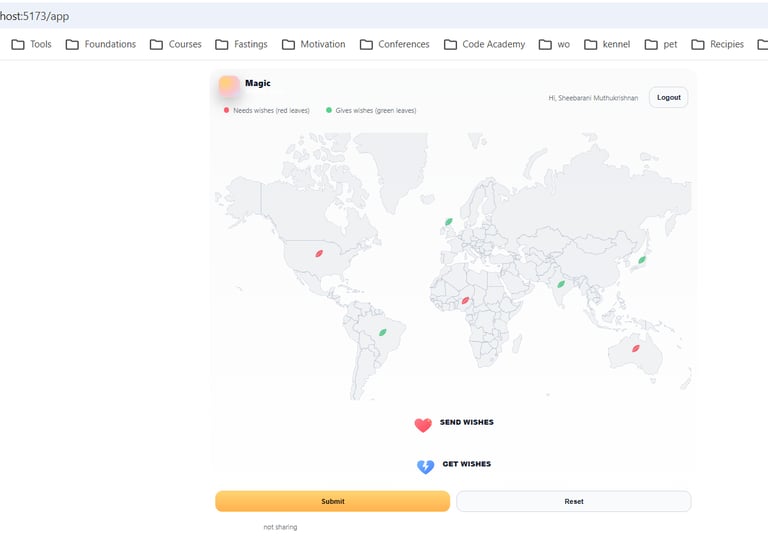The width and height of the screenshot is (768, 550).
Task: Expand the Courses bookmark folder
Action: [x=175, y=44]
